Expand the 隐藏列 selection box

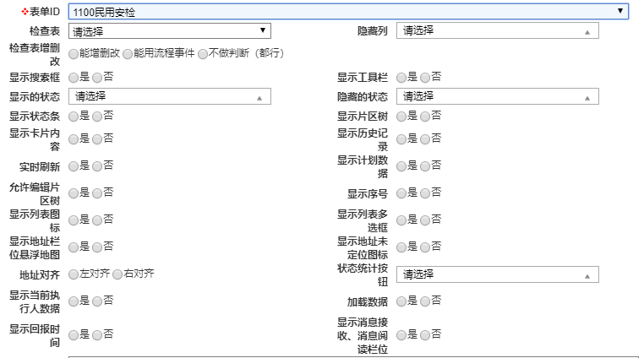click(497, 31)
